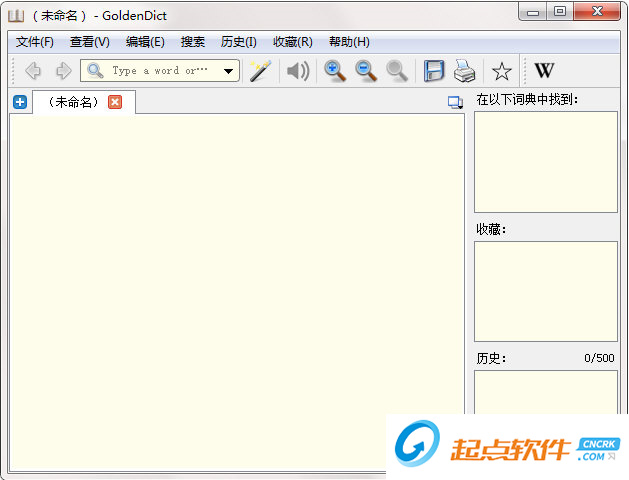Image resolution: width=629 pixels, height=480 pixels.
Task: Play pronunciation with the speaker icon
Action: (x=298, y=71)
